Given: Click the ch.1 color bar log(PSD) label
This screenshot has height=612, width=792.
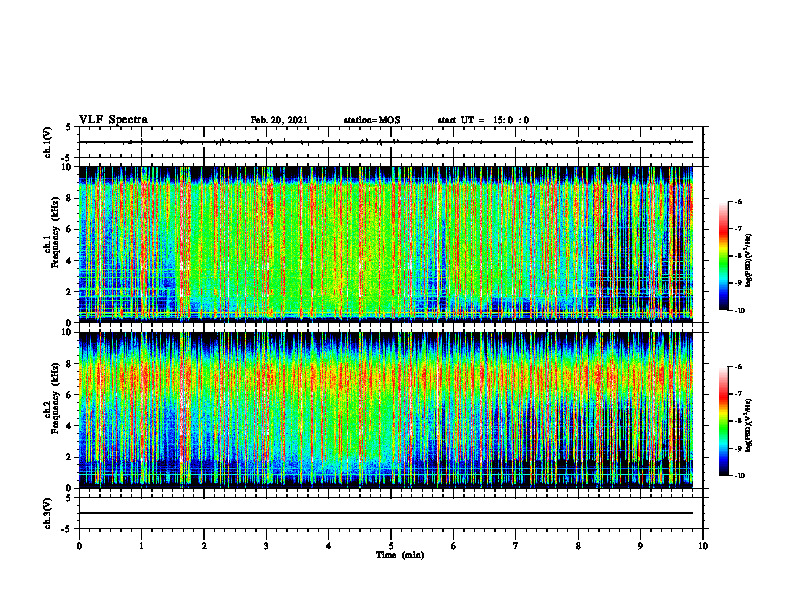Looking at the screenshot, I should (749, 261).
